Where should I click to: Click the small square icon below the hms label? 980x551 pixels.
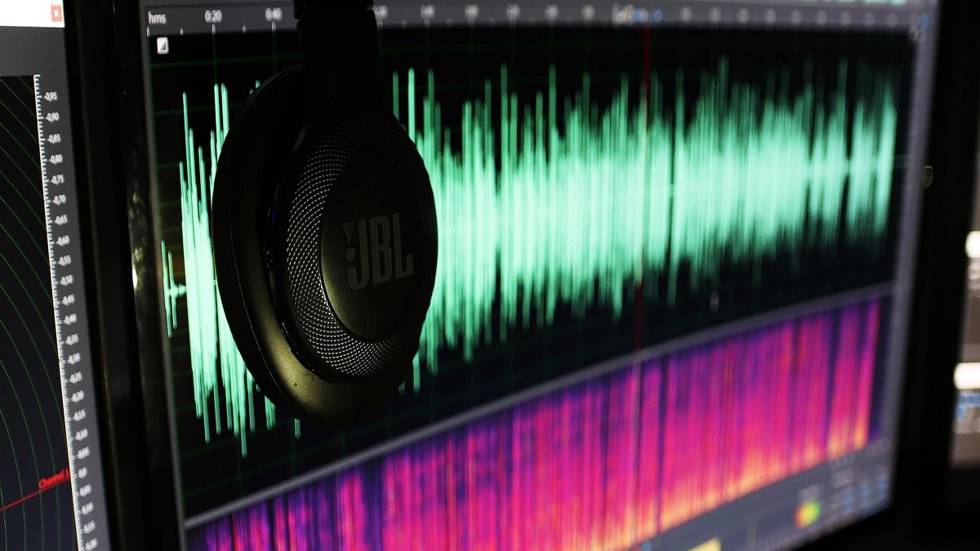[163, 46]
